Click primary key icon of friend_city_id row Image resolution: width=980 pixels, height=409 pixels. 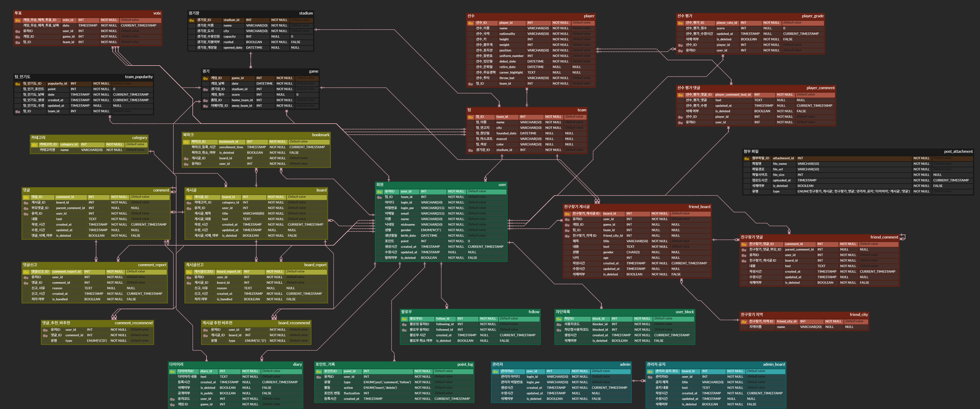(744, 322)
